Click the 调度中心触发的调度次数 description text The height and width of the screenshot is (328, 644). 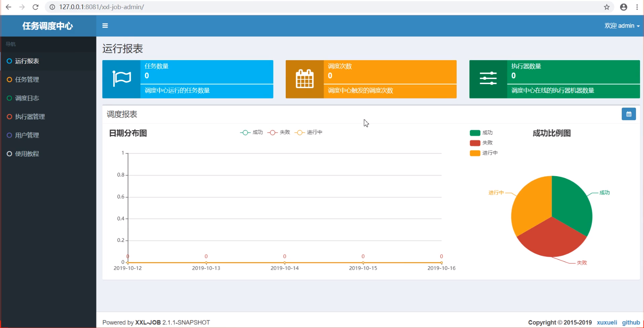click(x=360, y=90)
